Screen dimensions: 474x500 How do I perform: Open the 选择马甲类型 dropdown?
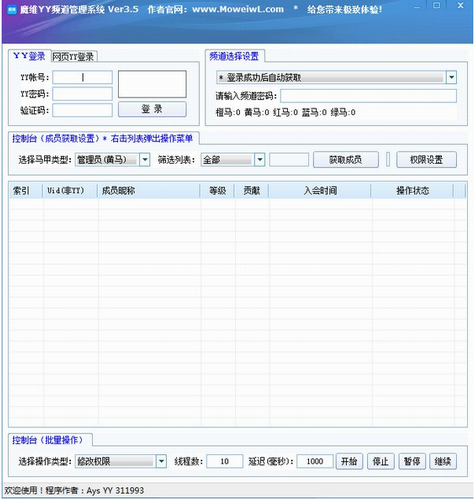coord(145,160)
